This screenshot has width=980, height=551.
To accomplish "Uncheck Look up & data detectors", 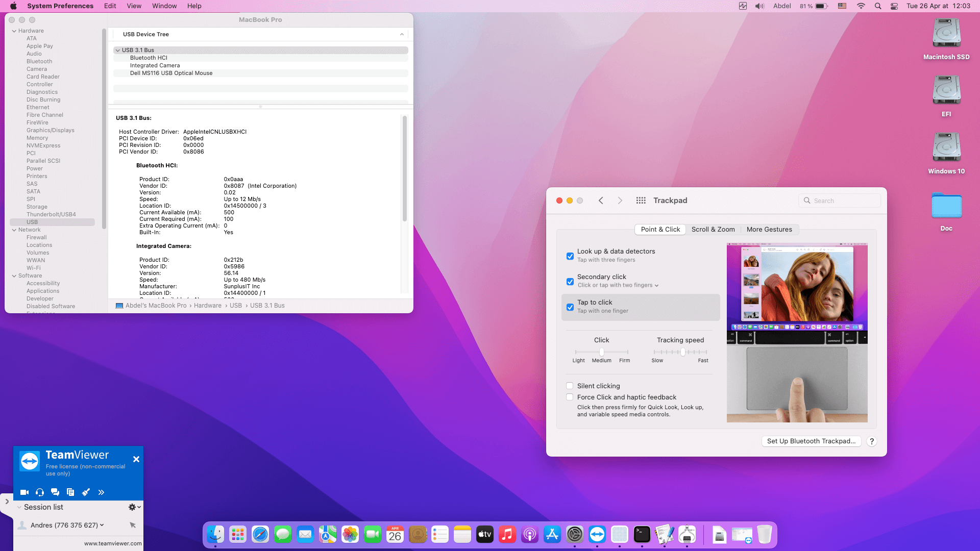I will pyautogui.click(x=570, y=256).
